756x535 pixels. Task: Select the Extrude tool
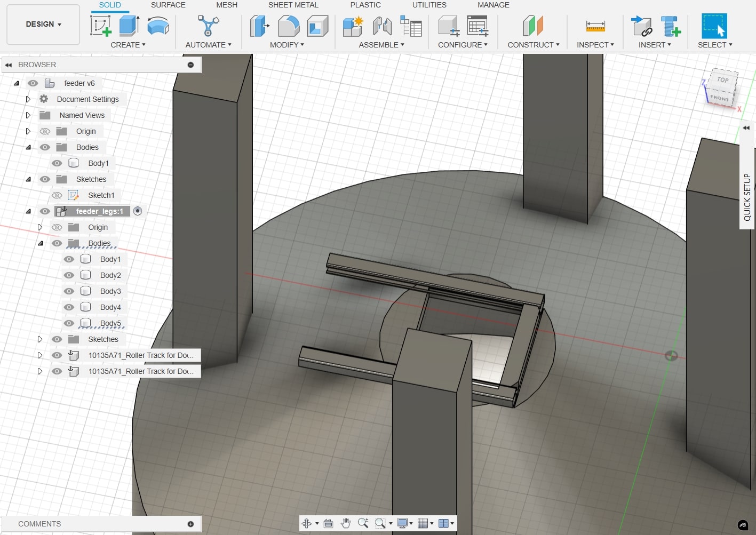(129, 26)
